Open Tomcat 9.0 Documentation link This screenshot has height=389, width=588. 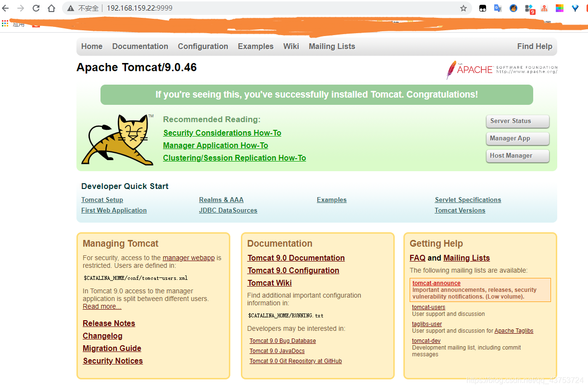point(296,258)
